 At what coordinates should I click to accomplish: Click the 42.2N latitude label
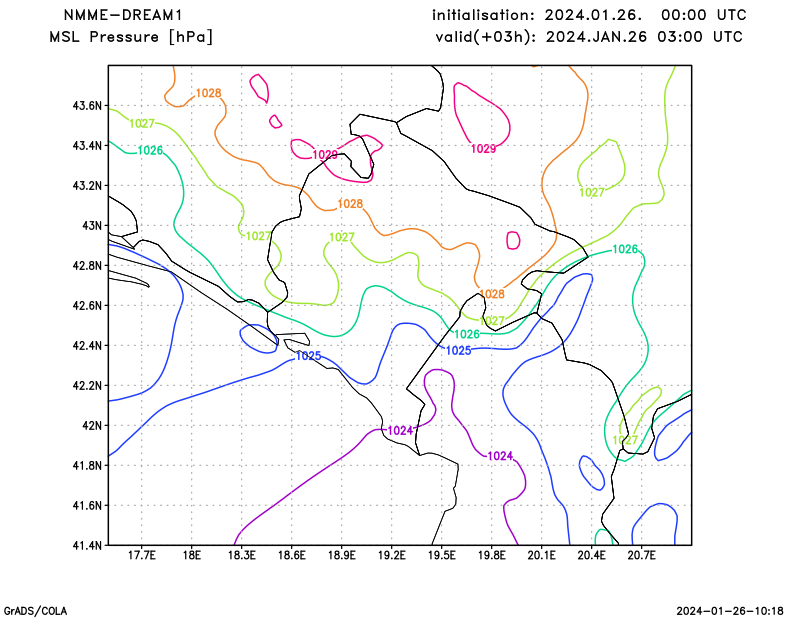(x=87, y=385)
